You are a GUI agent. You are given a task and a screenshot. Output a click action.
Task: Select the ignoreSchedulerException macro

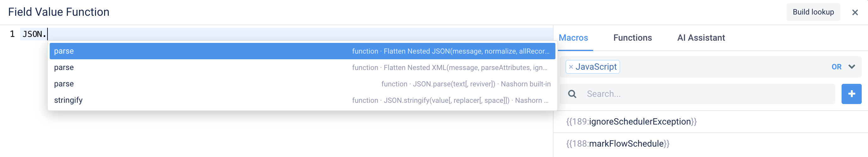(x=631, y=122)
